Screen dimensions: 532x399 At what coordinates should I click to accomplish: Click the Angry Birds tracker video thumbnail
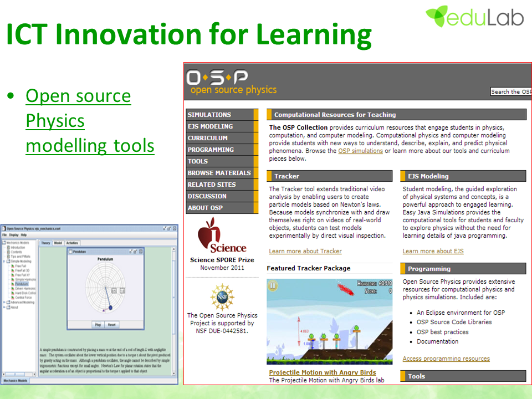click(x=329, y=321)
